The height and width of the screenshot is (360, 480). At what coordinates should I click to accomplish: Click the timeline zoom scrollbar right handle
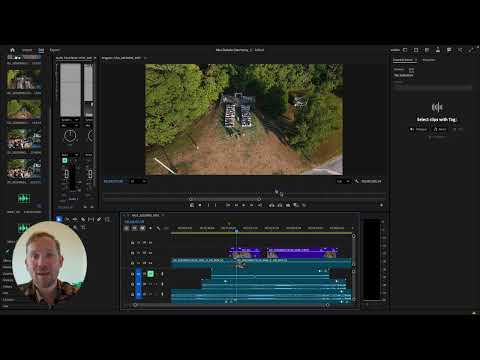click(x=327, y=305)
